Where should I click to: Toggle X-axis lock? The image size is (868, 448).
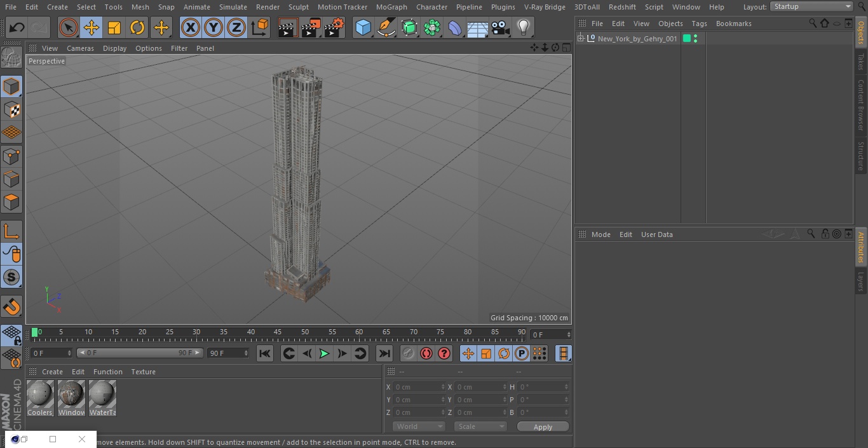point(190,27)
